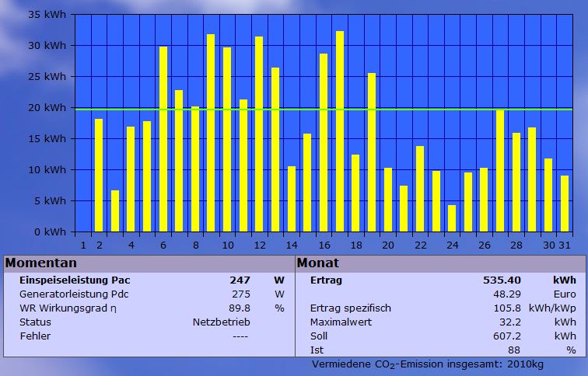Click the 535.40 kWh yield value
This screenshot has height=376, width=588.
click(502, 280)
